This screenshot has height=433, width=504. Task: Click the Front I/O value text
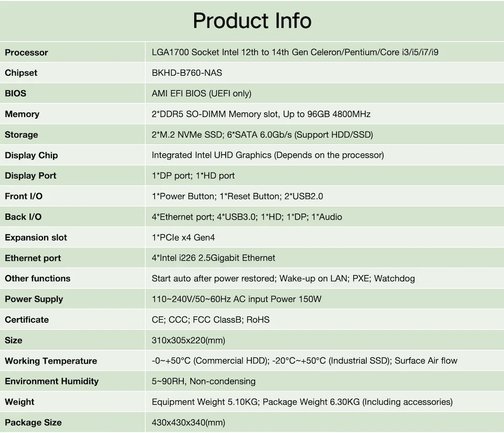(x=237, y=196)
